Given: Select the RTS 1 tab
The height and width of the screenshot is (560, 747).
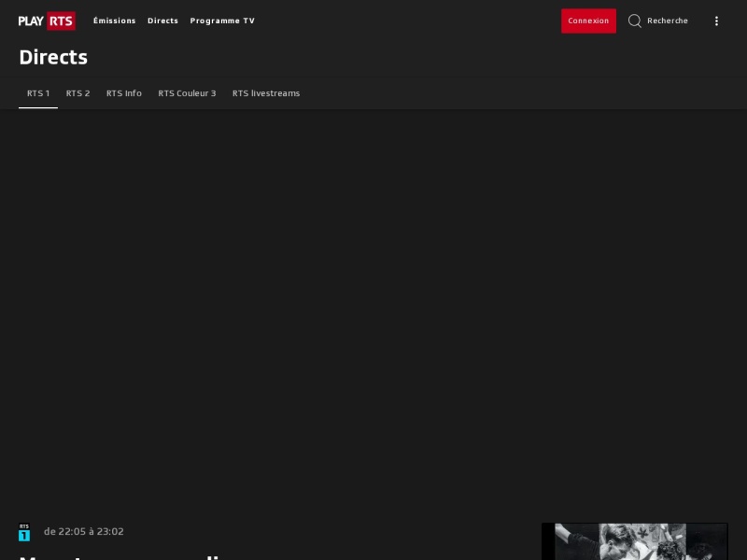Looking at the screenshot, I should click(38, 93).
